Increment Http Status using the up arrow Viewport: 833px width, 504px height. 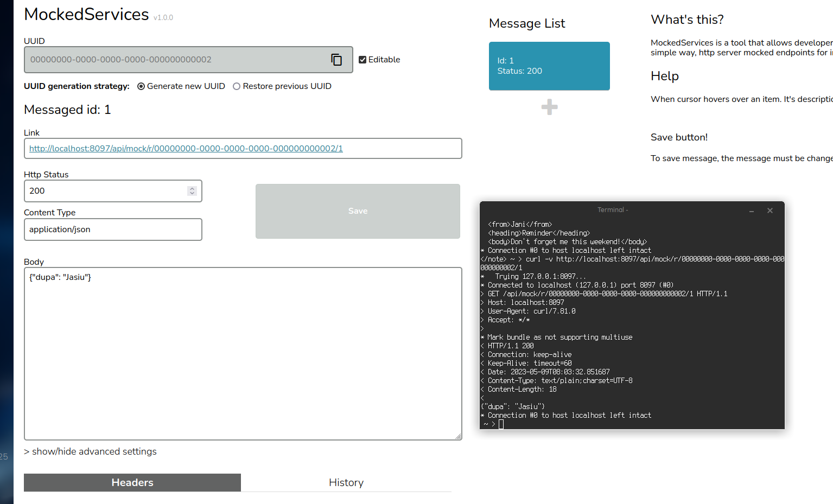coord(192,188)
